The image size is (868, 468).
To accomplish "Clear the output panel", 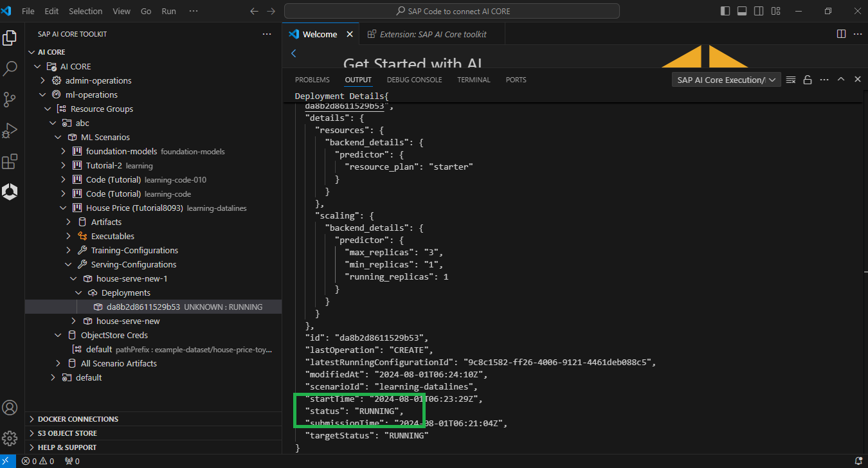I will coord(791,80).
